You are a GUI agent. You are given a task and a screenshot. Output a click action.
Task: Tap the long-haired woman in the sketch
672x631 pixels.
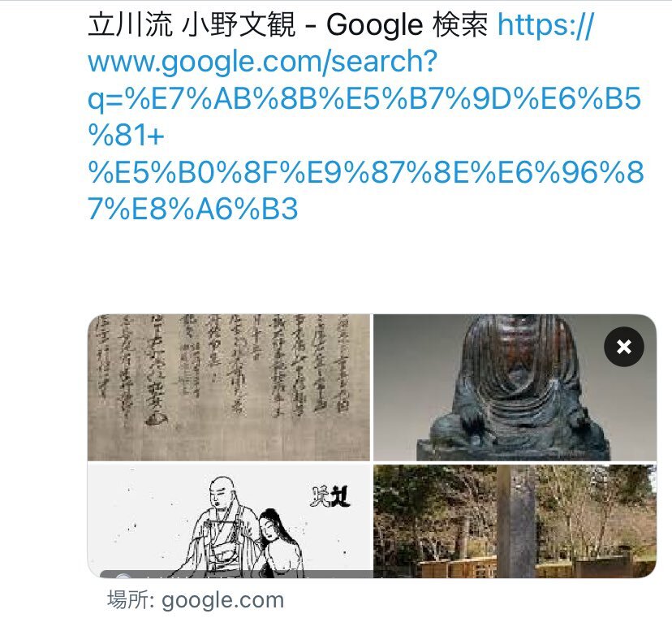[x=278, y=543]
